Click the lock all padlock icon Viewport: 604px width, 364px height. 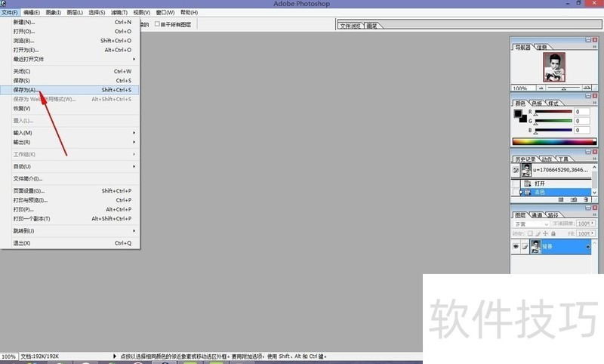pos(553,233)
